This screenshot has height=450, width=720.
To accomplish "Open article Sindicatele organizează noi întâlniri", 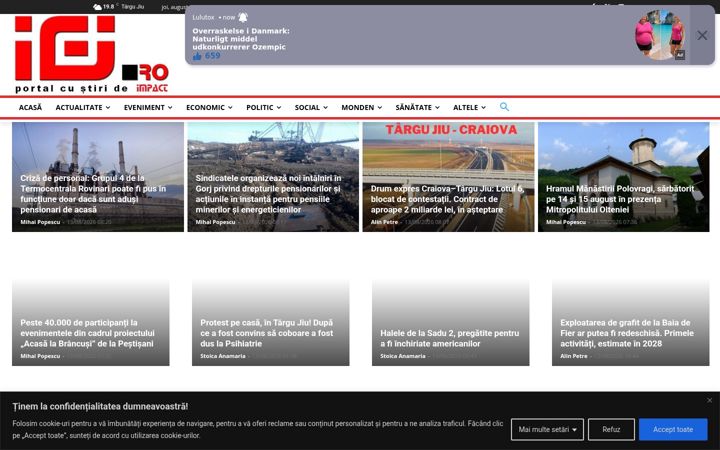I will (269, 194).
